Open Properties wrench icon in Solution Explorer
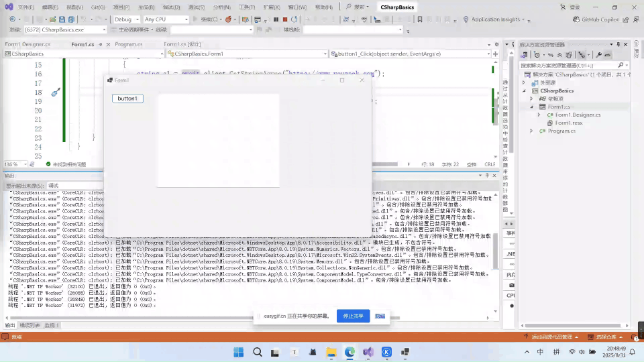The height and width of the screenshot is (362, 644). pos(599,54)
